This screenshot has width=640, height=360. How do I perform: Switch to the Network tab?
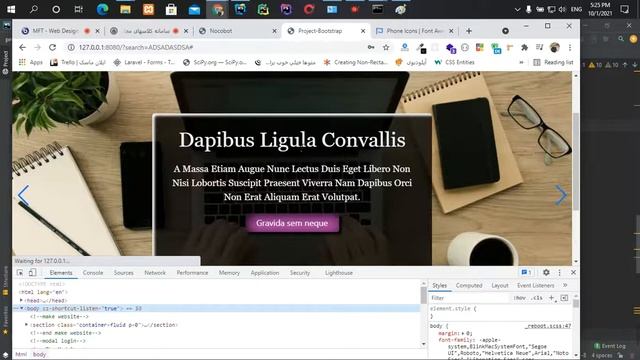(155, 273)
